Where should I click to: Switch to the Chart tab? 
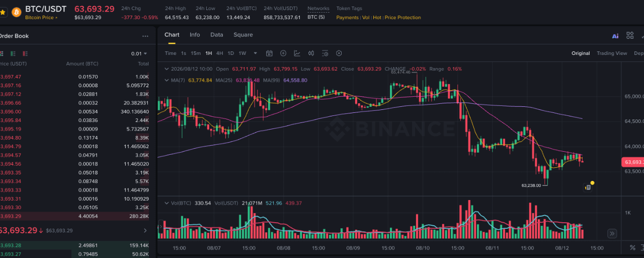point(172,35)
